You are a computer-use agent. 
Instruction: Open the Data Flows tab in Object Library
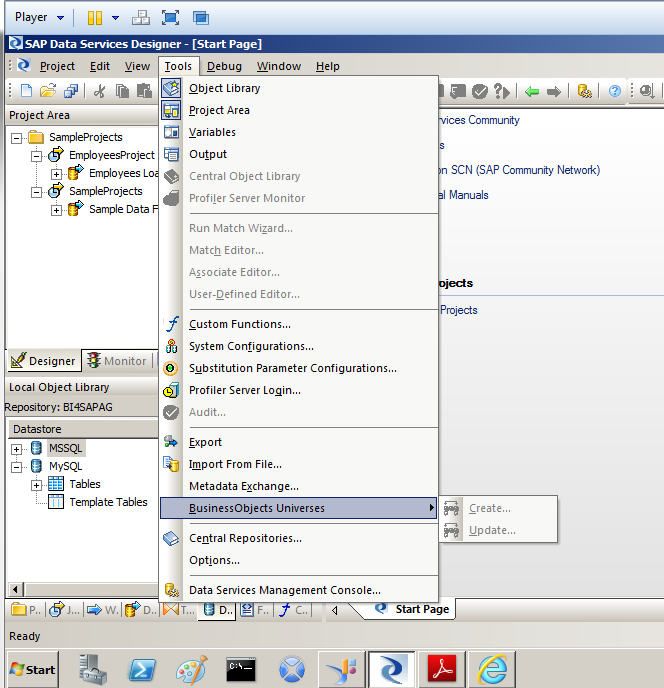(140, 610)
